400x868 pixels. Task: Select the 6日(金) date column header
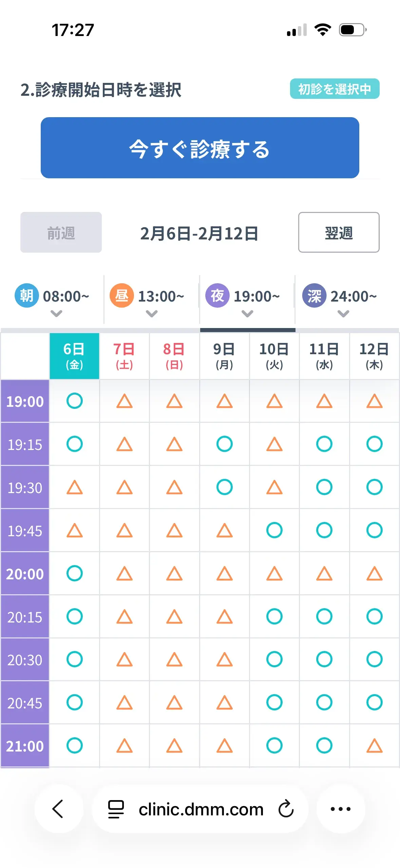74,356
